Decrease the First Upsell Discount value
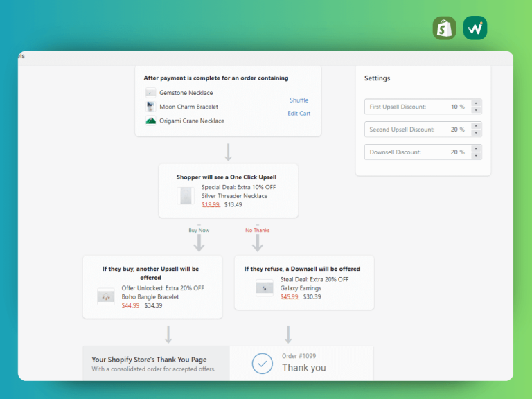 [x=476, y=110]
